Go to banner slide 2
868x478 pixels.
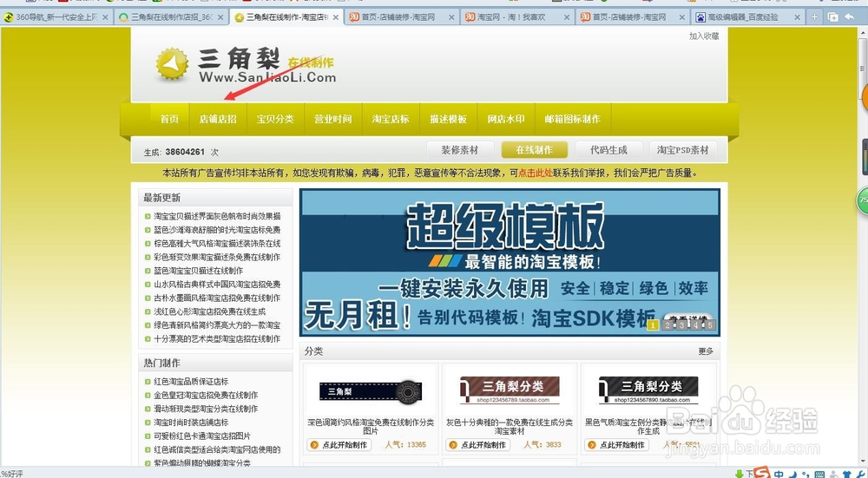pos(667,325)
